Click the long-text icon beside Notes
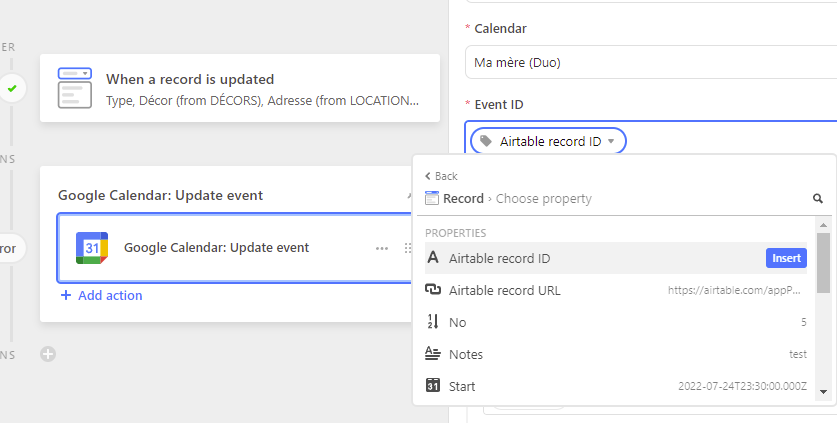 tap(433, 354)
